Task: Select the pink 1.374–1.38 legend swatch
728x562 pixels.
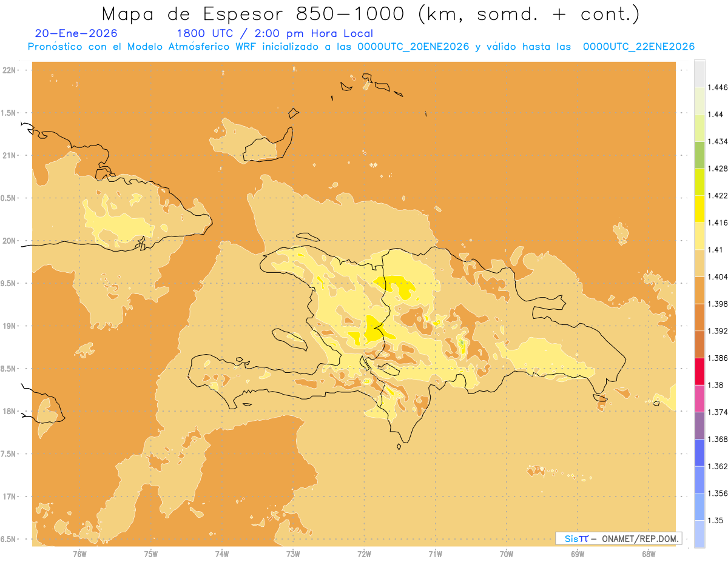Action: click(x=699, y=399)
